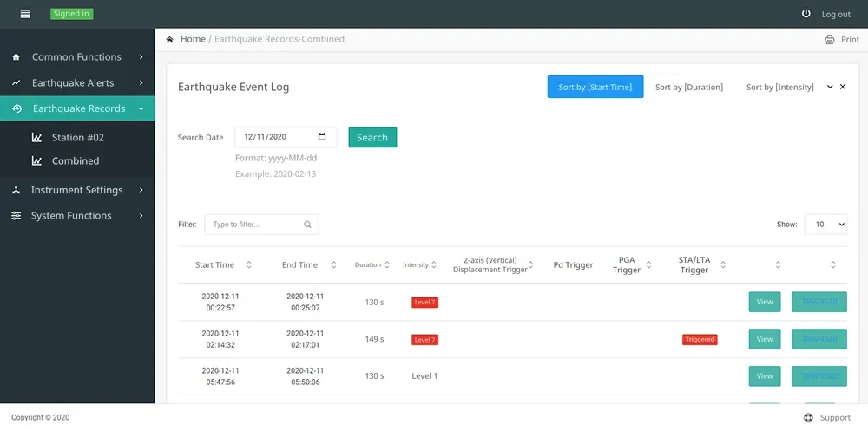Open the Station #02 records page

tap(77, 137)
